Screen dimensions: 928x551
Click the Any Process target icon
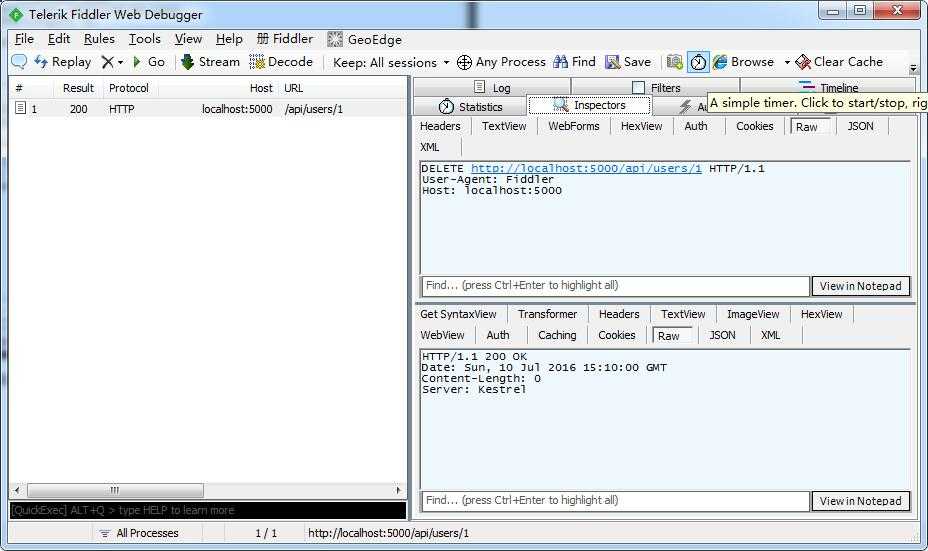[465, 62]
